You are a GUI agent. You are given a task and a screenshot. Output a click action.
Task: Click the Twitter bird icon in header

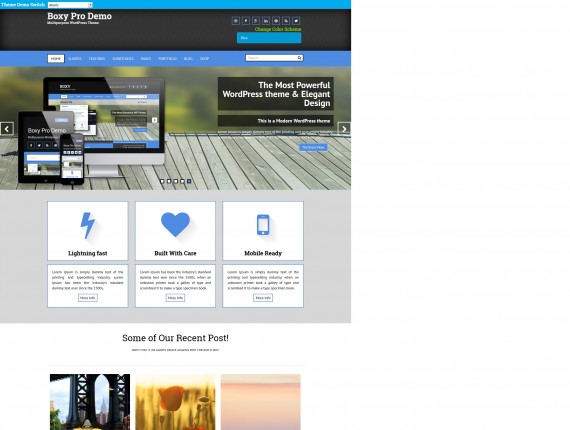point(296,21)
